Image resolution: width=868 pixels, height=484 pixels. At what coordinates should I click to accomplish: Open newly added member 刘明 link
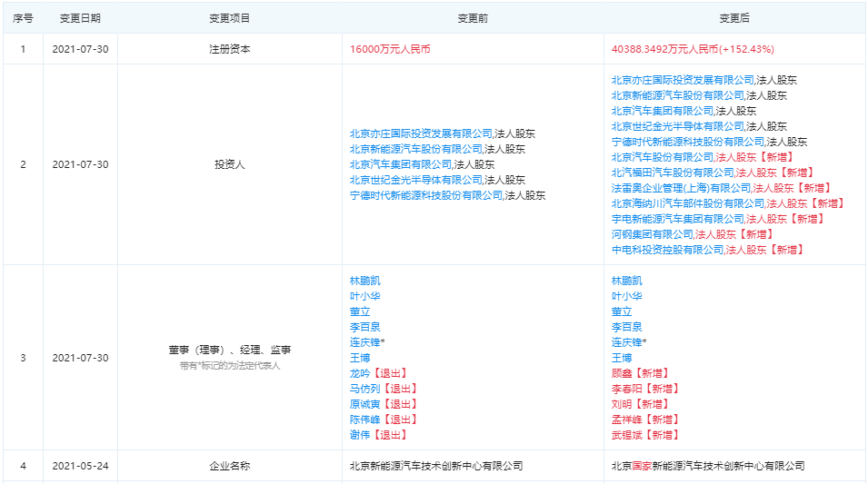(x=622, y=404)
